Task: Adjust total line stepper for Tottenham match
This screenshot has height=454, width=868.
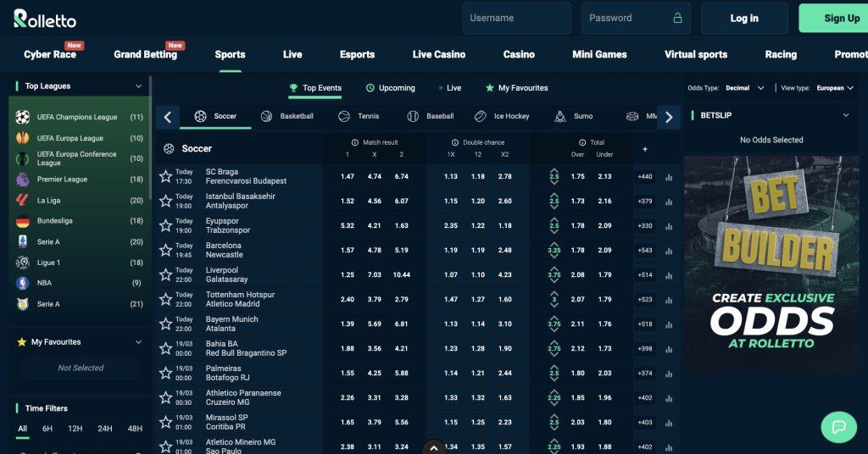Action: pos(554,299)
